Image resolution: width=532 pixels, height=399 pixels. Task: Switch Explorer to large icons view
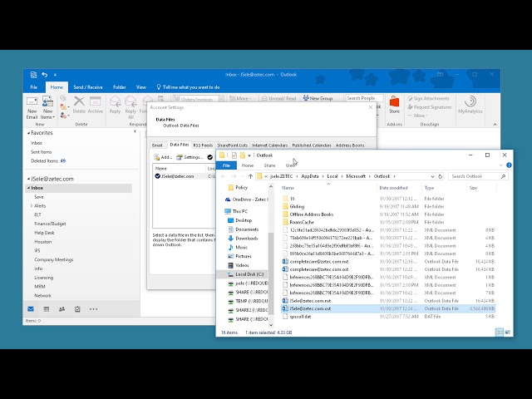coord(508,332)
